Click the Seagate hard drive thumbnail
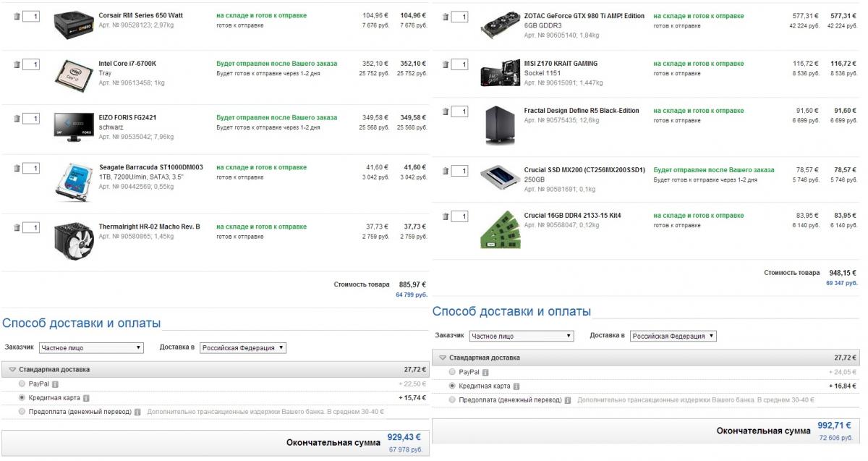The image size is (868, 461). coord(73,181)
